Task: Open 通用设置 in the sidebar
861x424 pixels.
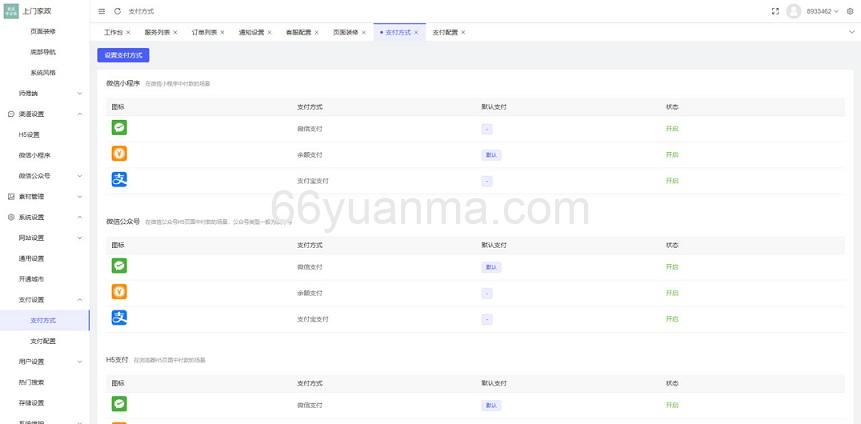Action: click(31, 259)
